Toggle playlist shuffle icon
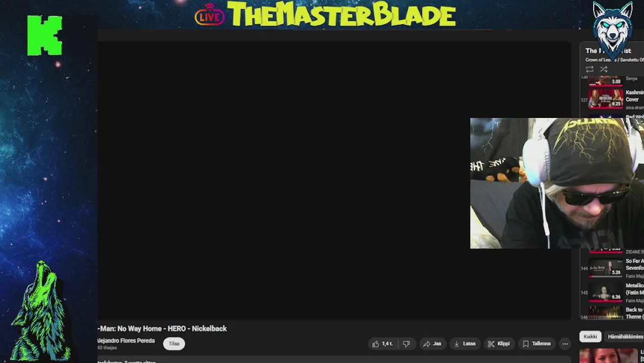 (x=604, y=69)
